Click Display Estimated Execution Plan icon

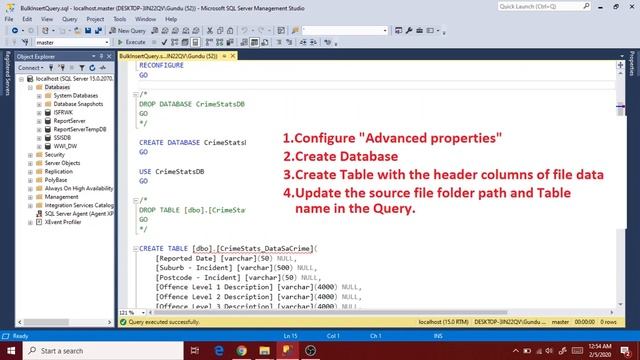[175, 42]
